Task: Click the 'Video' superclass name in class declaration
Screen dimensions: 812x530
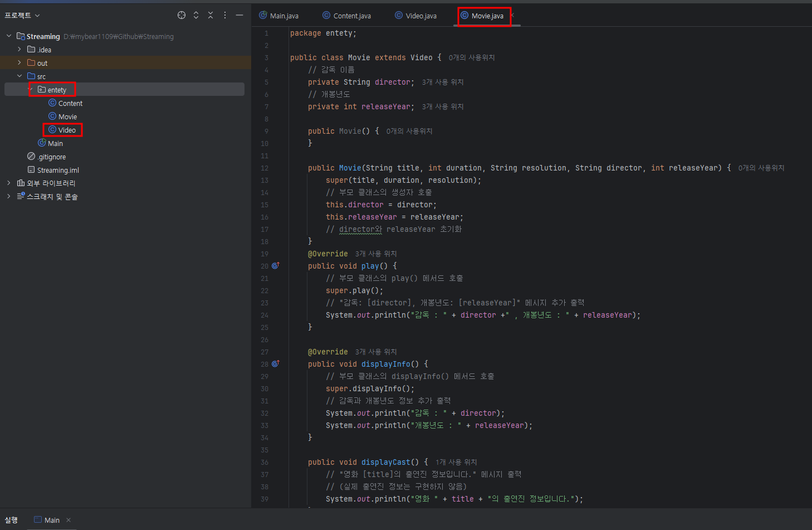Action: click(x=421, y=57)
